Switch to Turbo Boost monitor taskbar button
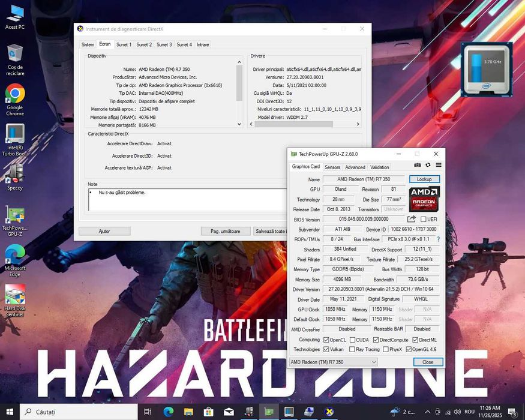Image resolution: width=525 pixels, height=420 pixels. 289,412
